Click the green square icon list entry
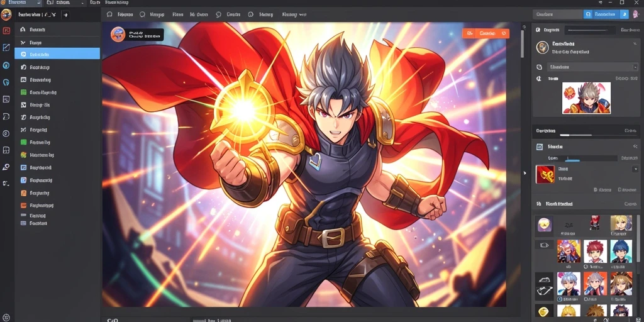Screen dimensions: 644x322 [57, 92]
